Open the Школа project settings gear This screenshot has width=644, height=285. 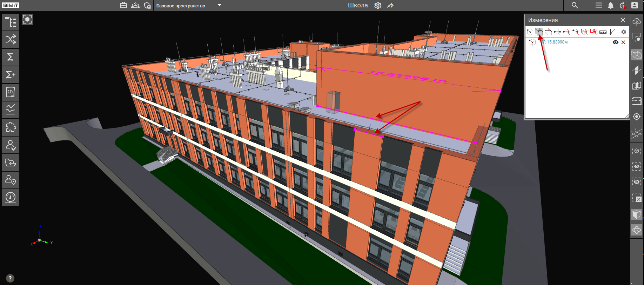click(377, 5)
